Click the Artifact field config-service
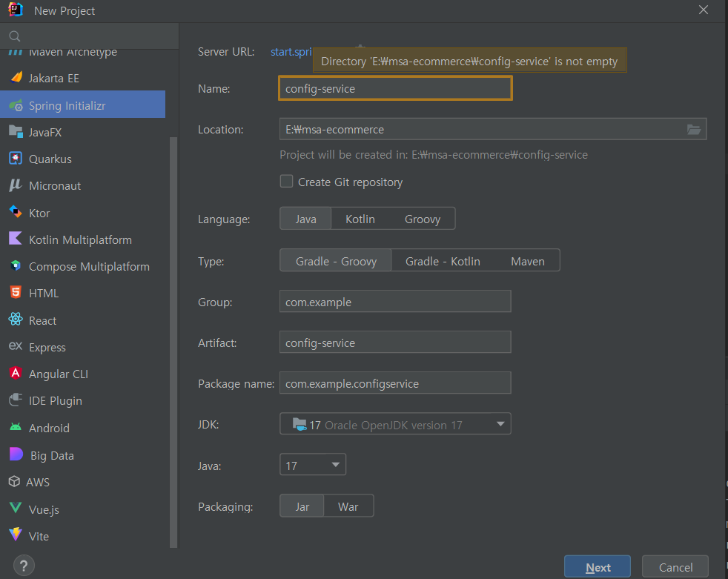The width and height of the screenshot is (728, 579). (x=396, y=343)
